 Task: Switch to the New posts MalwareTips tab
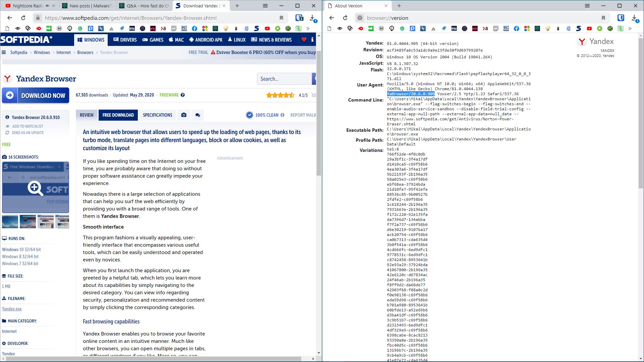[88, 6]
